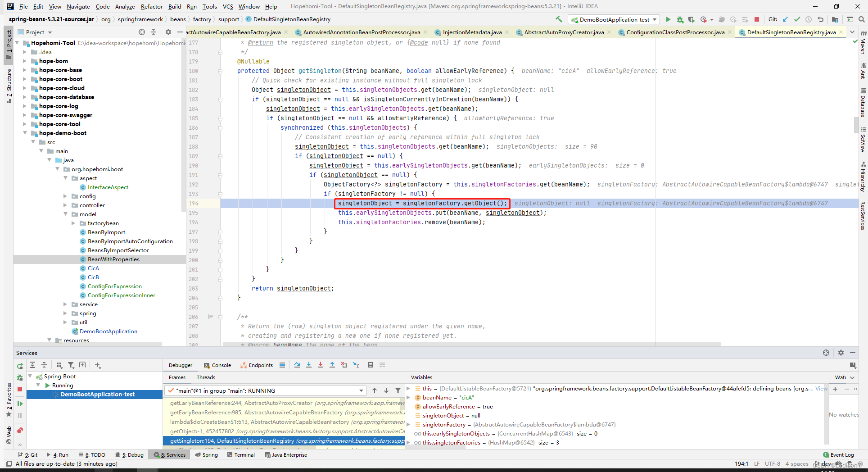Screen dimensions: 868x472
Task: Select previous frame with the up arrow
Action: [375, 390]
